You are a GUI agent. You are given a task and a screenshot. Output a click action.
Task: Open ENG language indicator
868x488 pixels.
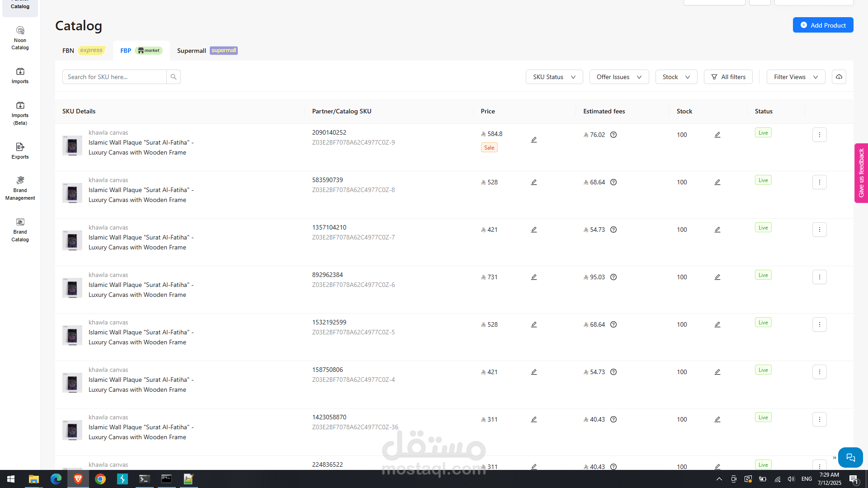807,479
